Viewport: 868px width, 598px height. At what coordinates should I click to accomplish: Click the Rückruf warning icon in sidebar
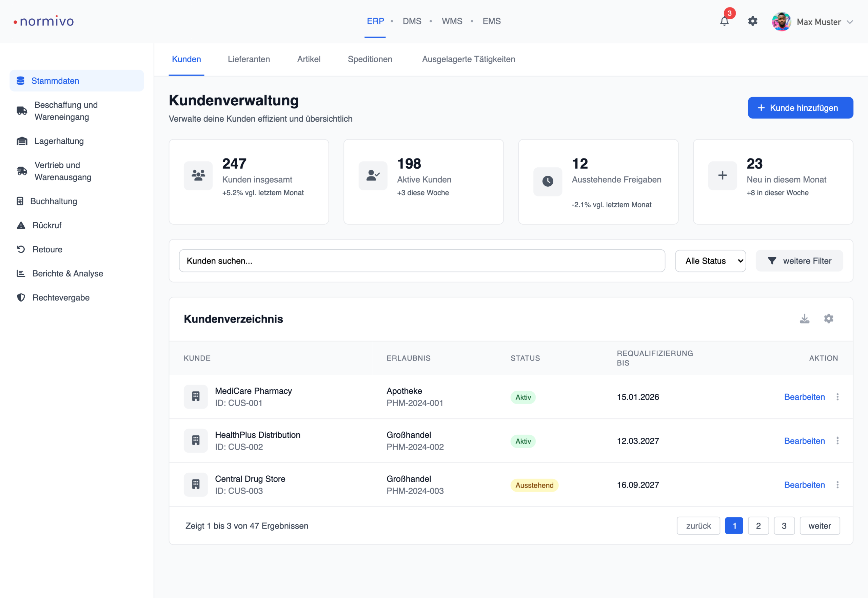click(21, 225)
